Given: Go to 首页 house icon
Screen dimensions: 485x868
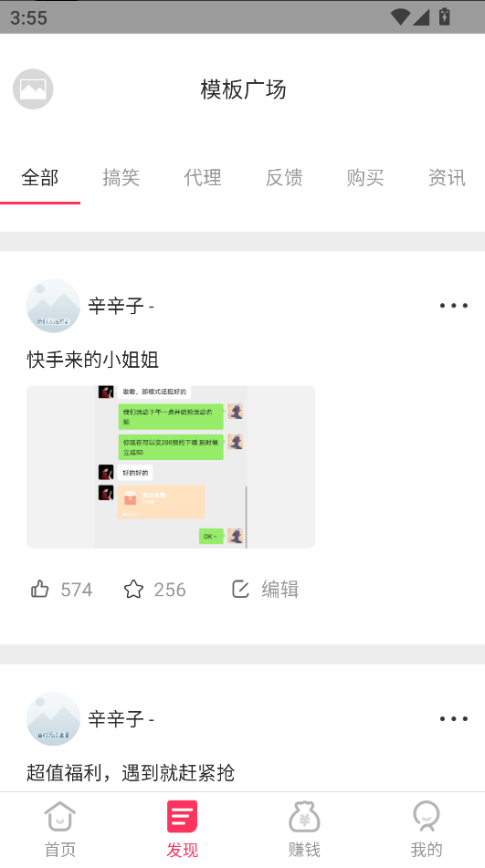Looking at the screenshot, I should coord(59,817).
